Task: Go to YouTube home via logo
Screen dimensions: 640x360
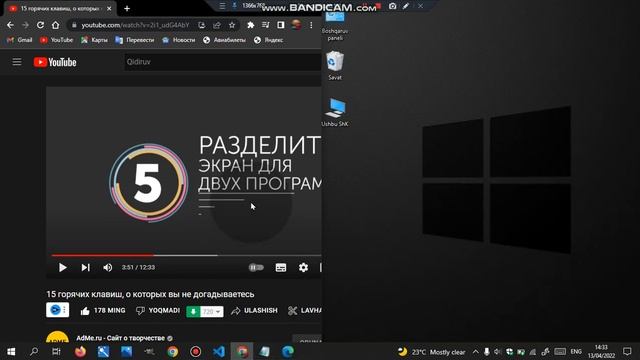Action: (x=55, y=62)
